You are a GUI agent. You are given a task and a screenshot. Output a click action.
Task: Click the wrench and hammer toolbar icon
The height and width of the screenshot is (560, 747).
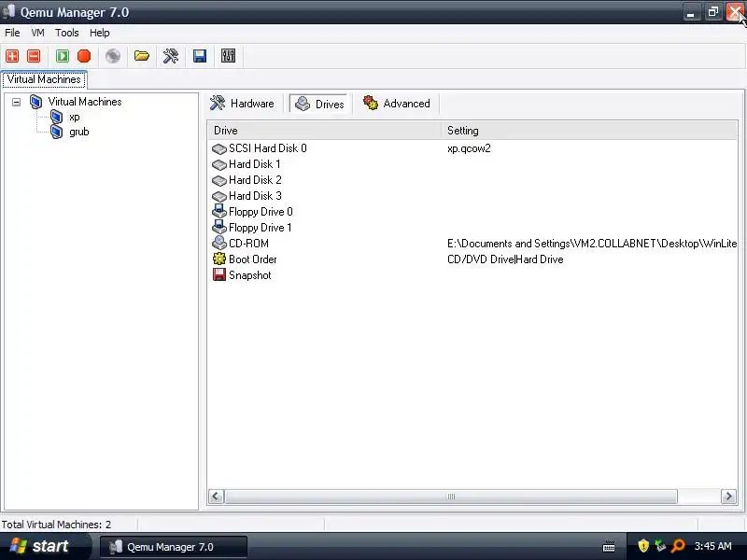point(171,56)
